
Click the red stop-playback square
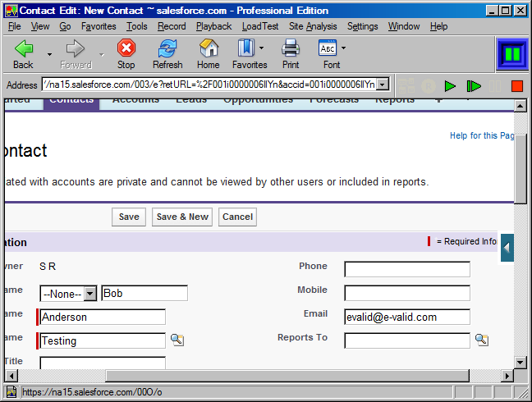pos(517,86)
